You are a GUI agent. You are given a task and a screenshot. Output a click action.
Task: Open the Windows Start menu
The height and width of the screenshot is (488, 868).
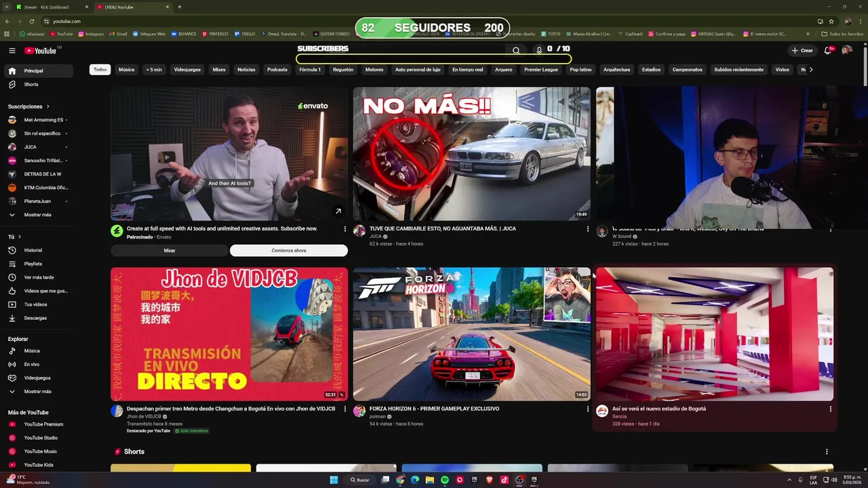coord(334,480)
